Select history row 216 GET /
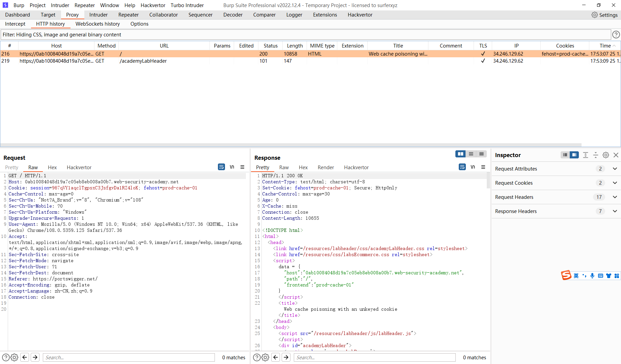This screenshot has height=364, width=621. click(310, 54)
